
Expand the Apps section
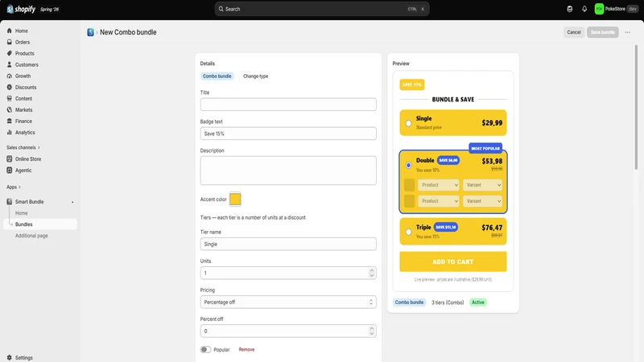[14, 187]
